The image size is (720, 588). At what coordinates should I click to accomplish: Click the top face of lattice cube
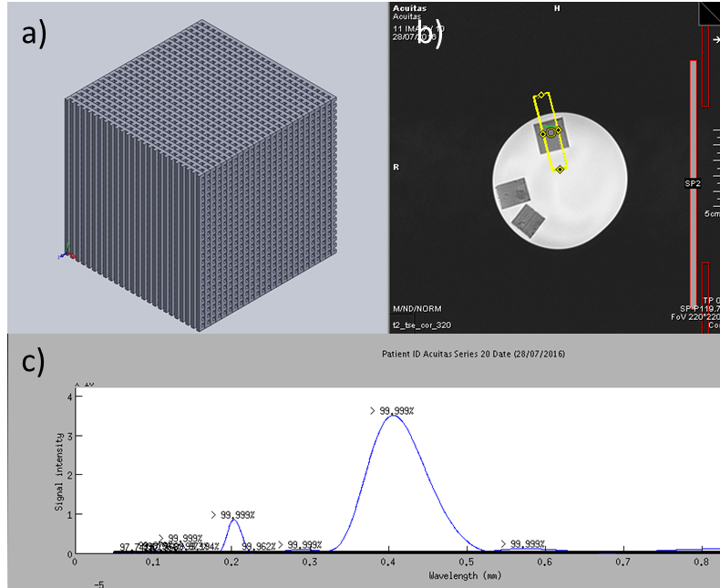tap(202, 66)
